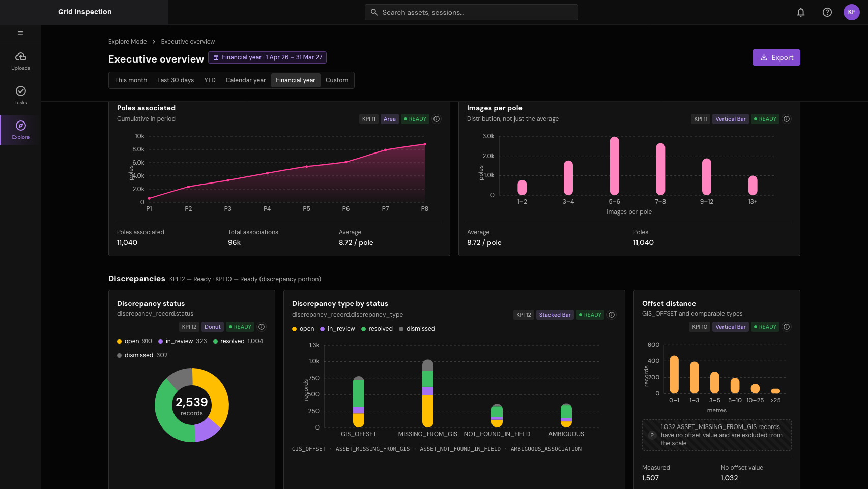This screenshot has width=868, height=489.
Task: Click the 5–6 images per pole bar
Action: (615, 166)
